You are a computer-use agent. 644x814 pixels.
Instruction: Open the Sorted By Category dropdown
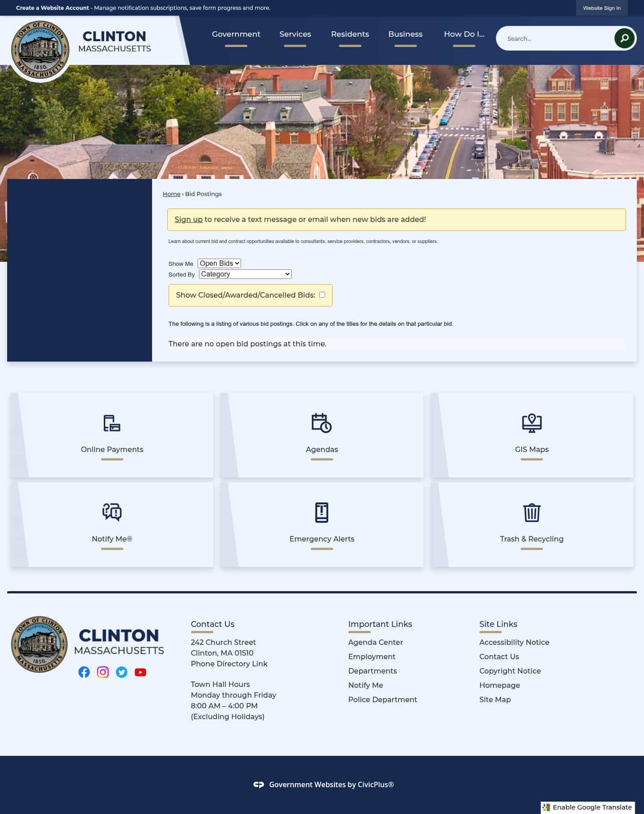245,274
